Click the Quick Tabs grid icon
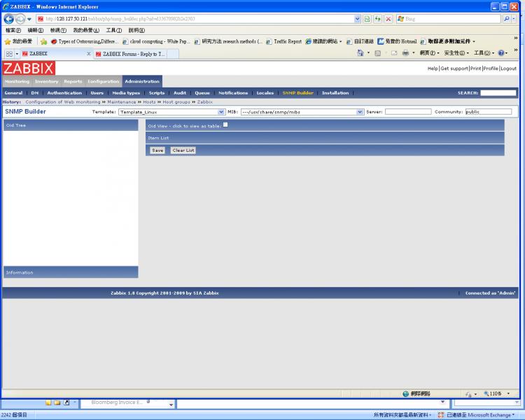 (9, 54)
